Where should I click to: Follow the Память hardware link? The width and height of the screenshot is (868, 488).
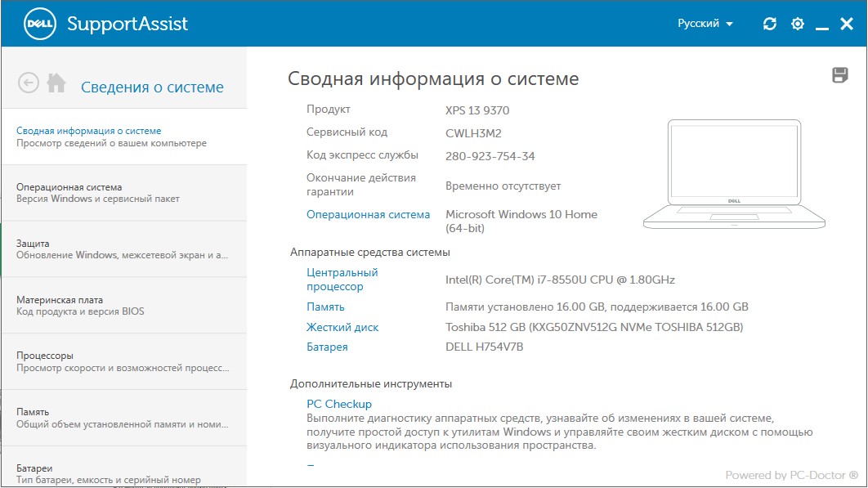[325, 307]
